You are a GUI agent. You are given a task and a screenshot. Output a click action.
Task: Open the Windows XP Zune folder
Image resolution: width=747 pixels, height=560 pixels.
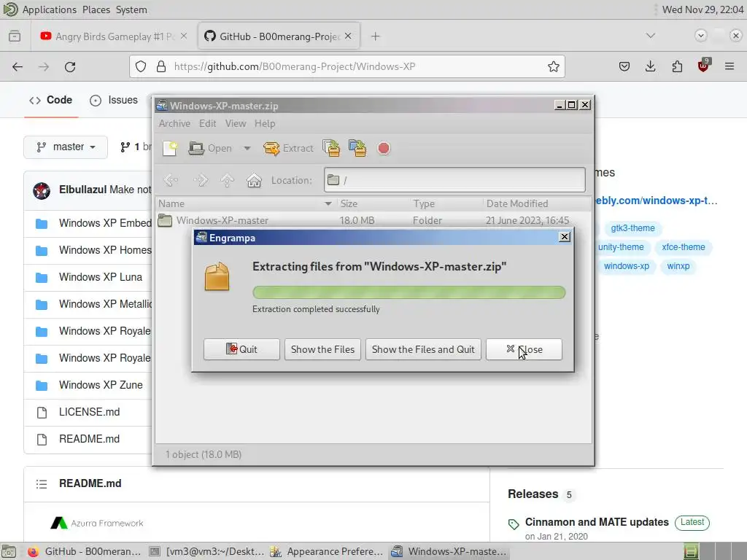coord(101,385)
